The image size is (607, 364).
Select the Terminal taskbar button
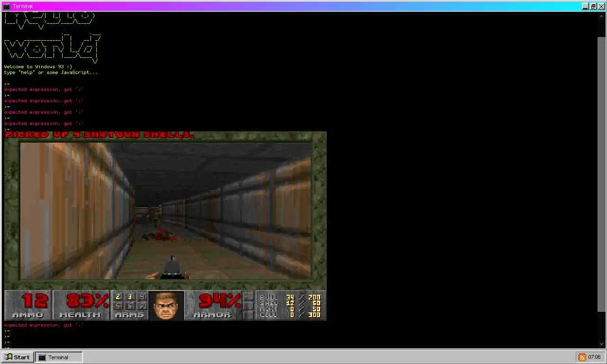point(59,357)
